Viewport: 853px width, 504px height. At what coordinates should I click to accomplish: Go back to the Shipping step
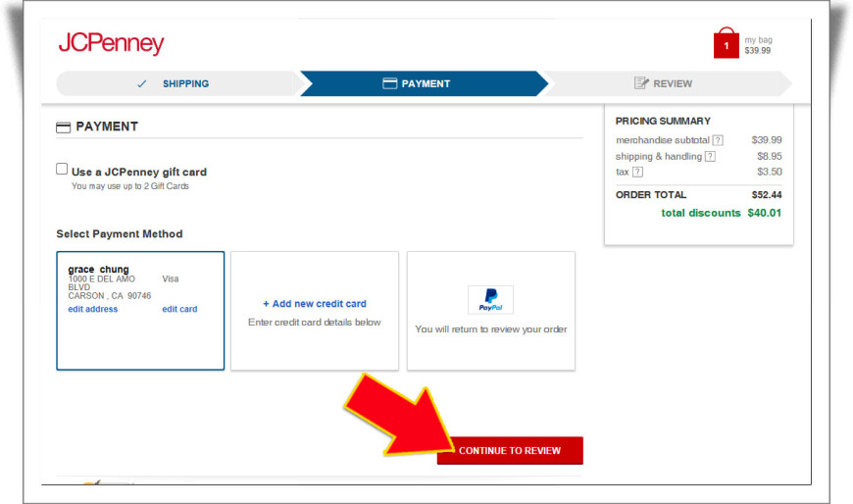[x=179, y=83]
